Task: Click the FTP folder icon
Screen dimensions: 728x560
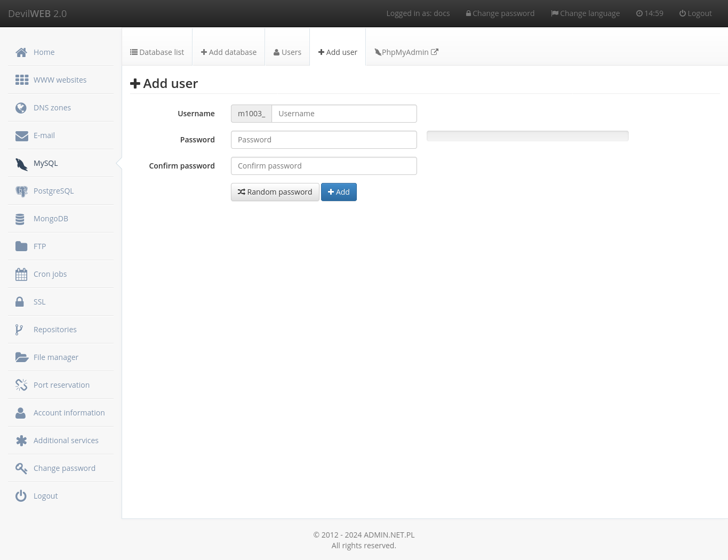Action: point(21,246)
